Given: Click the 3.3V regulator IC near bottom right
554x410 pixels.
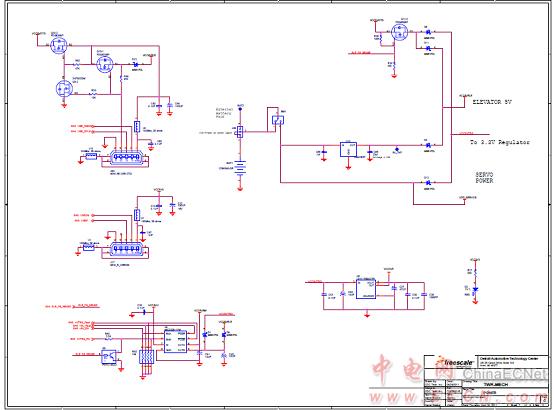Looking at the screenshot, I should pos(366,289).
